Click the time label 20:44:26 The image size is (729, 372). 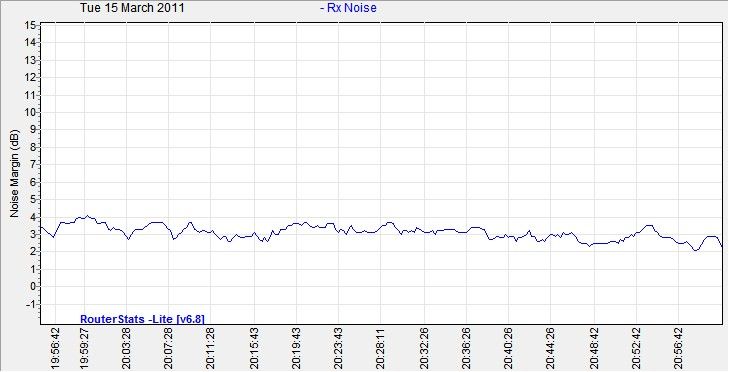pyautogui.click(x=550, y=348)
